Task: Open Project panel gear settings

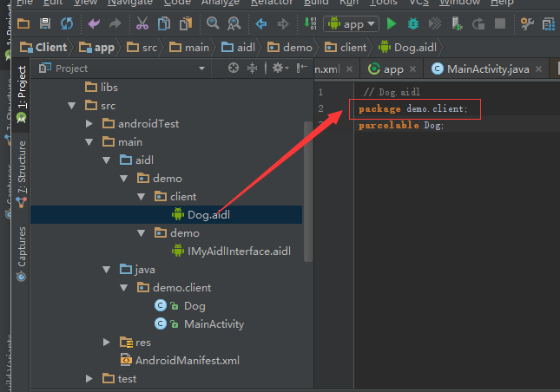Action: click(x=280, y=68)
